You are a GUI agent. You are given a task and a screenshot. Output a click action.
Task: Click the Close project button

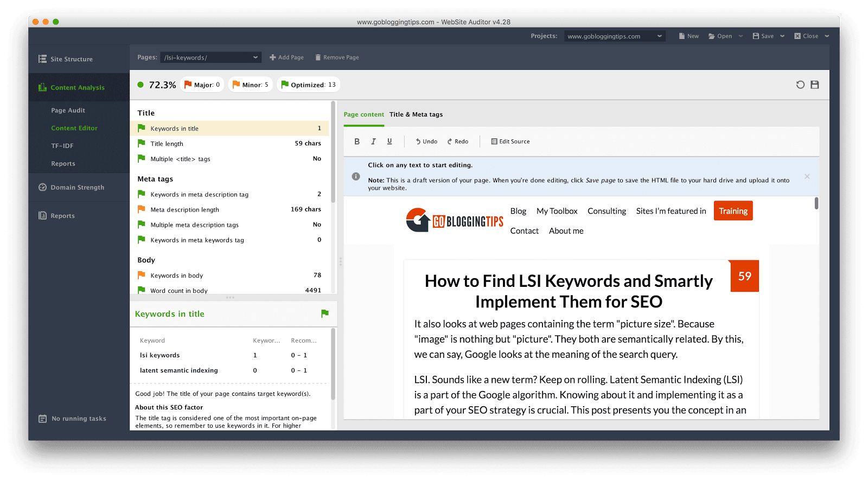pyautogui.click(x=807, y=36)
